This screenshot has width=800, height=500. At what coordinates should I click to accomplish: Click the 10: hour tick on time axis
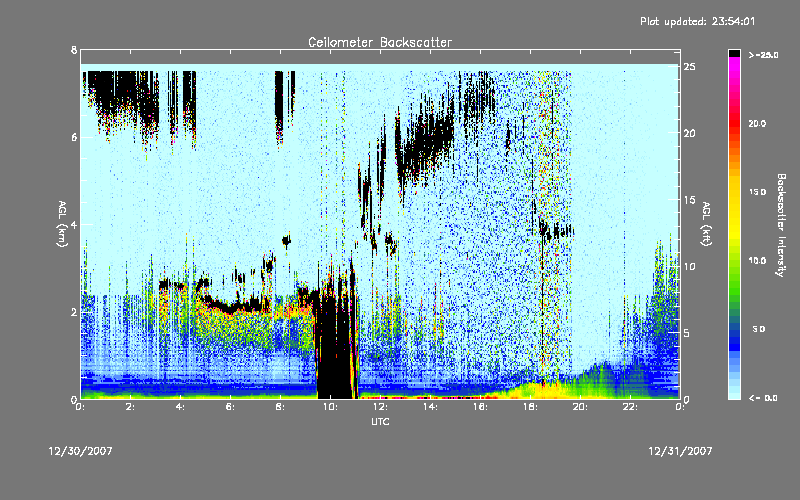coord(330,407)
